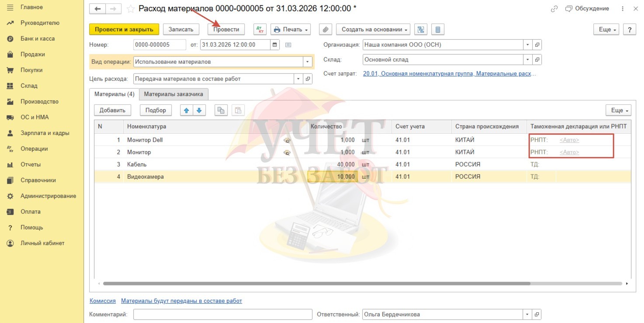Click into the Комментарий input field
This screenshot has height=323, width=644.
[x=222, y=314]
